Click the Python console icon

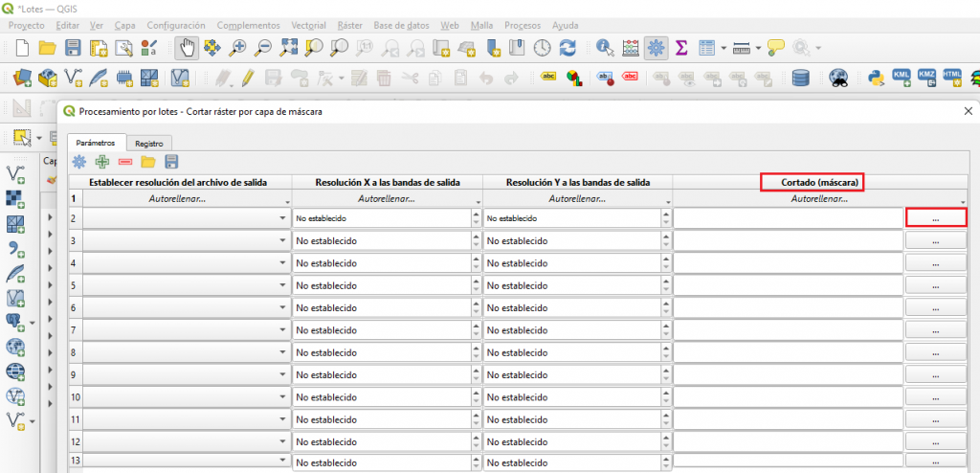(x=875, y=78)
